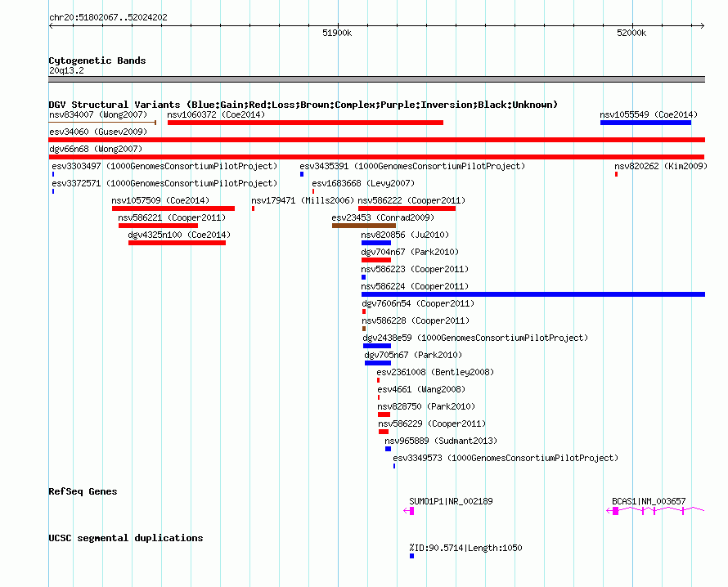This screenshot has width=728, height=587.
Task: Open the BCAS1|NM_003657 gene label
Action: [649, 501]
